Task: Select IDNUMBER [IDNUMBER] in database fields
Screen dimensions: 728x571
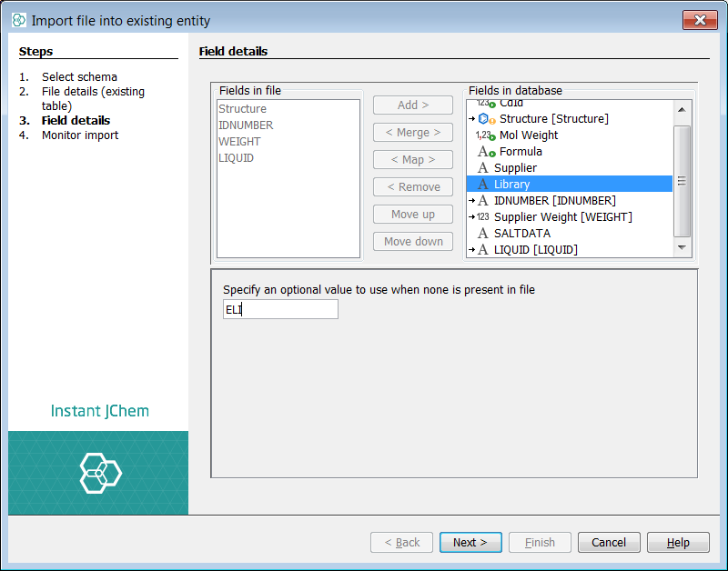Action: (554, 201)
